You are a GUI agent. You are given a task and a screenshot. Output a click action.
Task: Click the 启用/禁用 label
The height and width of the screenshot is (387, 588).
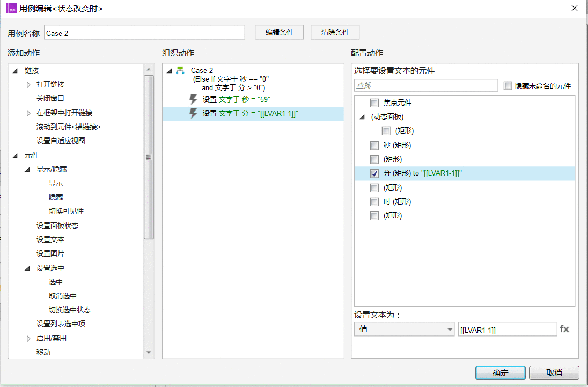52,338
